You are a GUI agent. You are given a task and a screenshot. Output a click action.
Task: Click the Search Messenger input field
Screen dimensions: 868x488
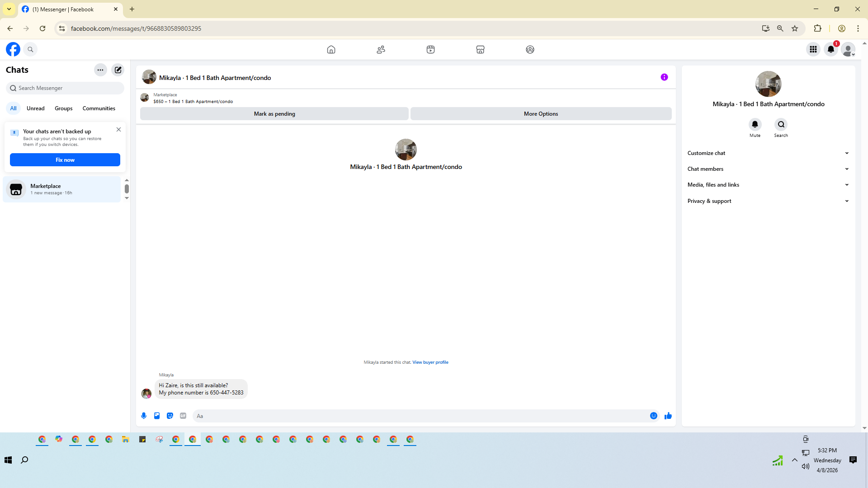pyautogui.click(x=68, y=88)
